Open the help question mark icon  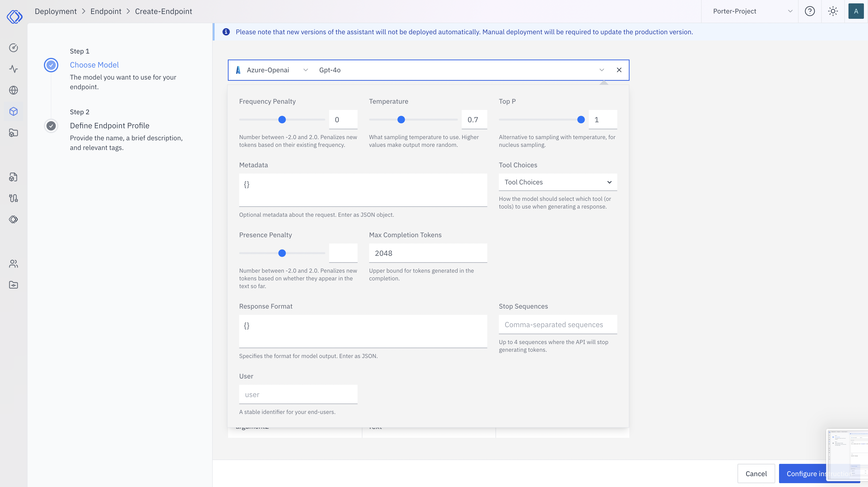coord(810,11)
